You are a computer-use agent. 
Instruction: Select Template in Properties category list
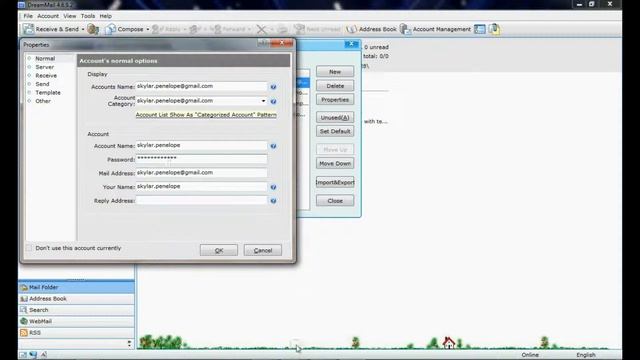pos(48,93)
